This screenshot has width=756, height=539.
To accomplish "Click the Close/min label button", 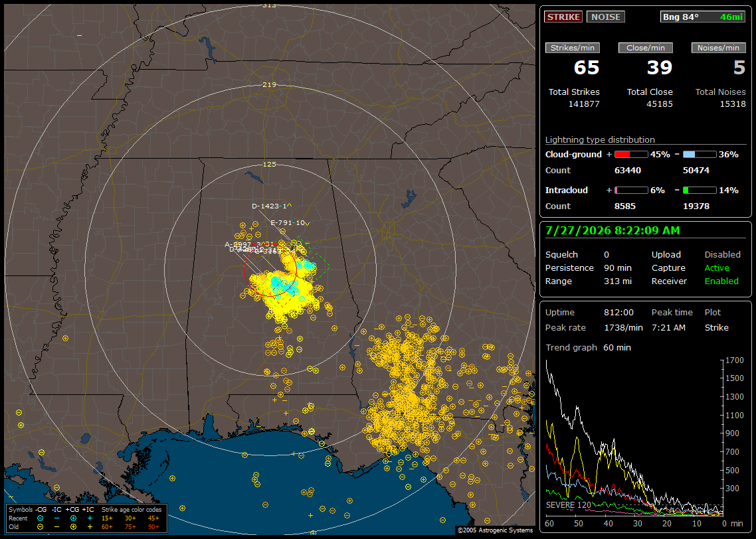I will pos(646,48).
